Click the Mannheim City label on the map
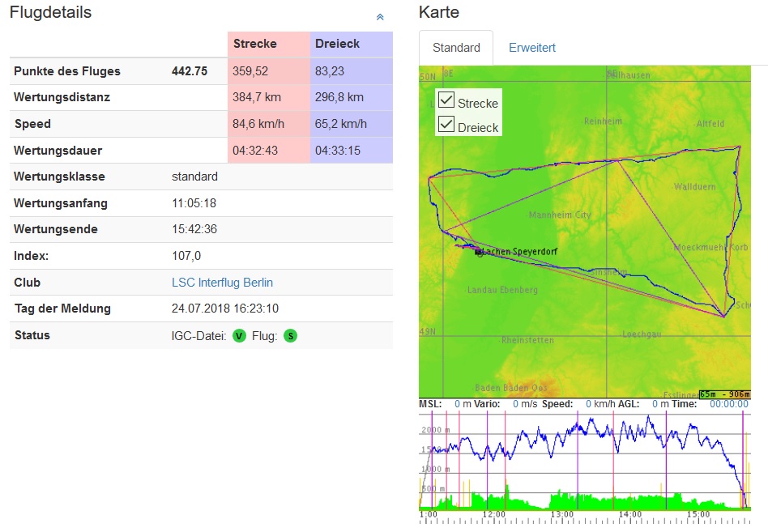This screenshot has width=768, height=532. (x=560, y=215)
